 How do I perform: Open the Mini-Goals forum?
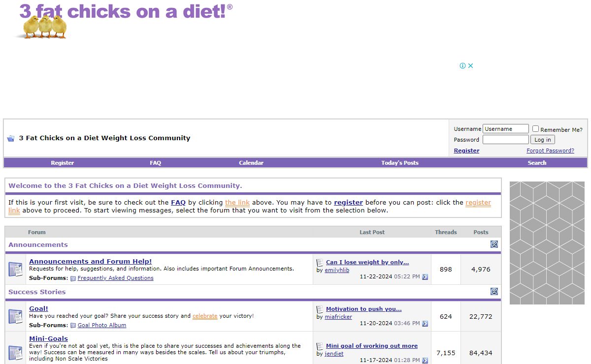(49, 339)
